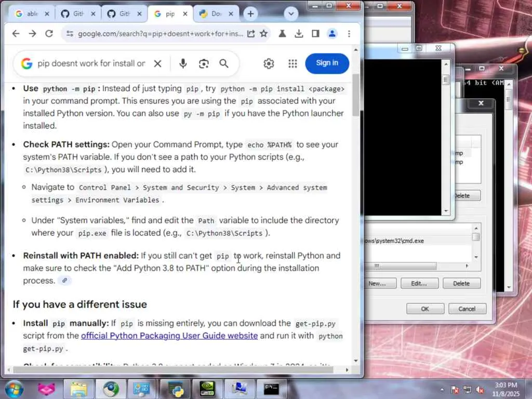
Task: Open Windows Explorer from taskbar
Action: [79, 389]
